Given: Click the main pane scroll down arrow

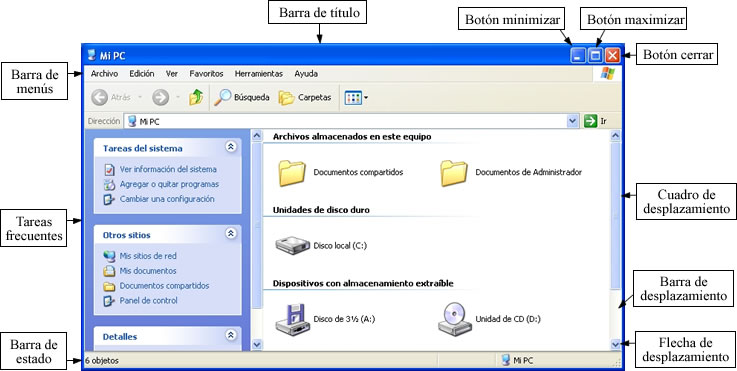Looking at the screenshot, I should pyautogui.click(x=615, y=345).
